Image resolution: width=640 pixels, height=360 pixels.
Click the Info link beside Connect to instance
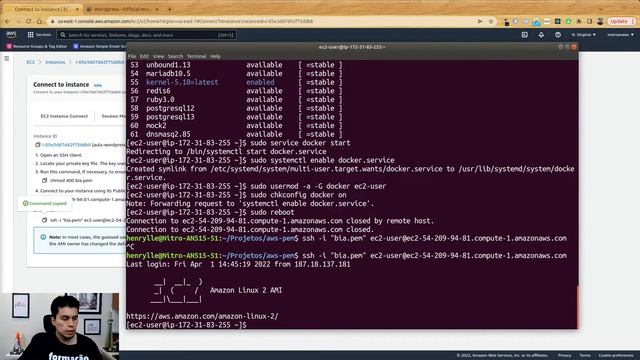click(x=98, y=85)
